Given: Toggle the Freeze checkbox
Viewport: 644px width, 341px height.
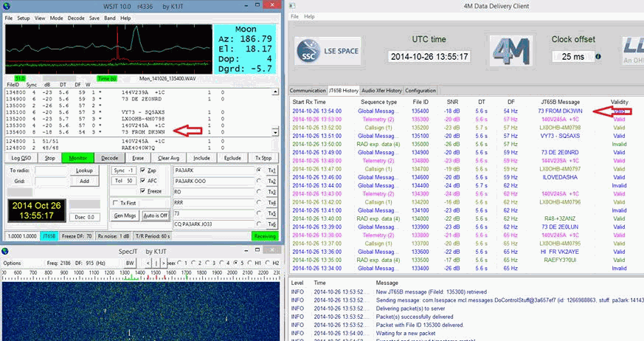Looking at the screenshot, I should point(142,191).
